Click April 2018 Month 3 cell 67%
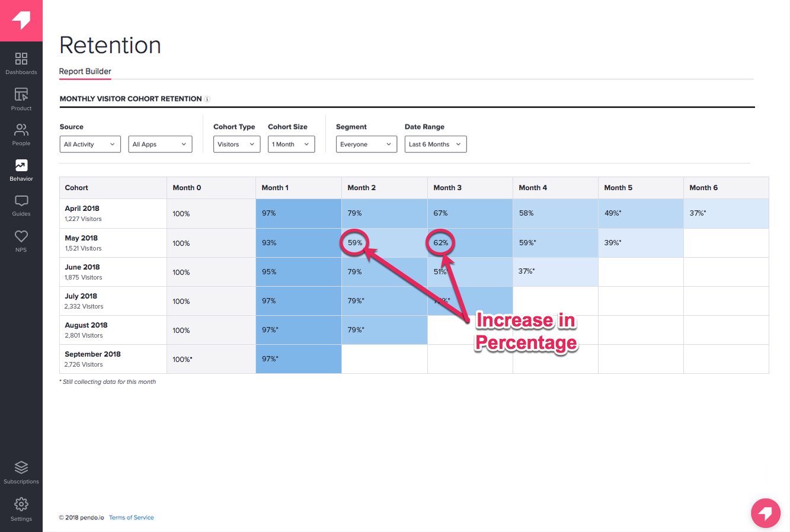Image resolution: width=790 pixels, height=532 pixels. click(470, 213)
